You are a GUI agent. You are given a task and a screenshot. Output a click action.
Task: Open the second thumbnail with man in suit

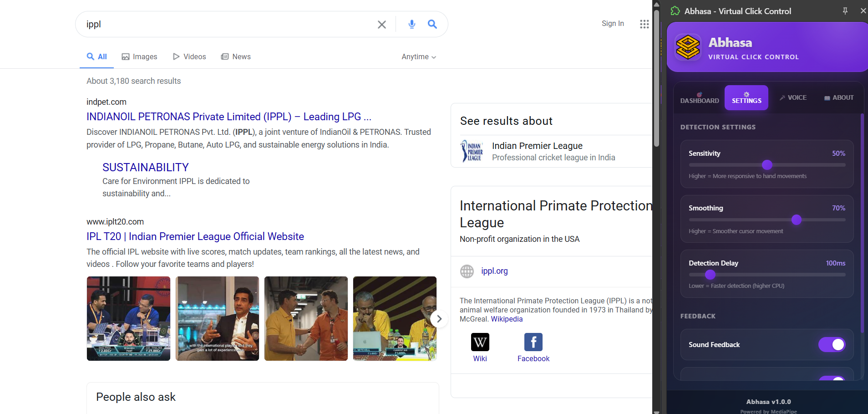(x=217, y=319)
